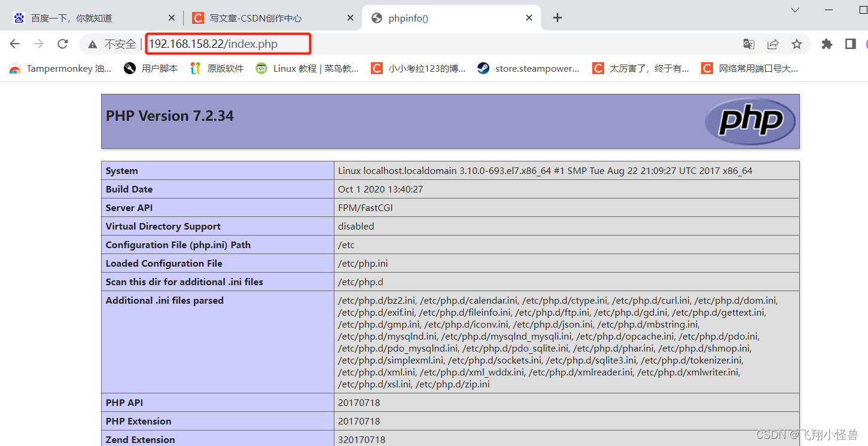Click the browser profile avatar
The image size is (868, 446).
tap(866, 44)
